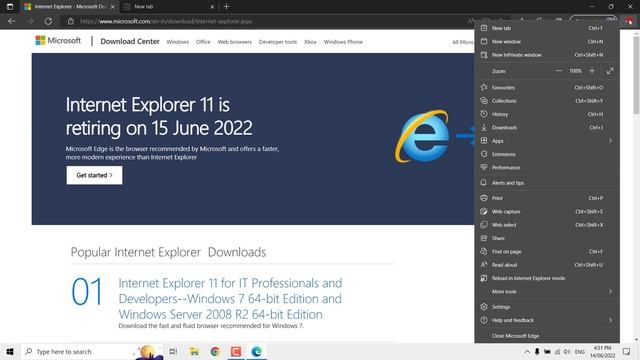Click the site information lock icon
Viewport: 640px width, 360px height.
(x=71, y=21)
